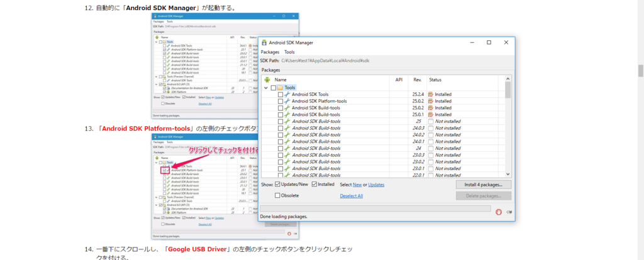Image resolution: width=644 pixels, height=260 pixels.
Task: Click the browser page scrollbar thumb on the right edge
Action: click(x=640, y=70)
